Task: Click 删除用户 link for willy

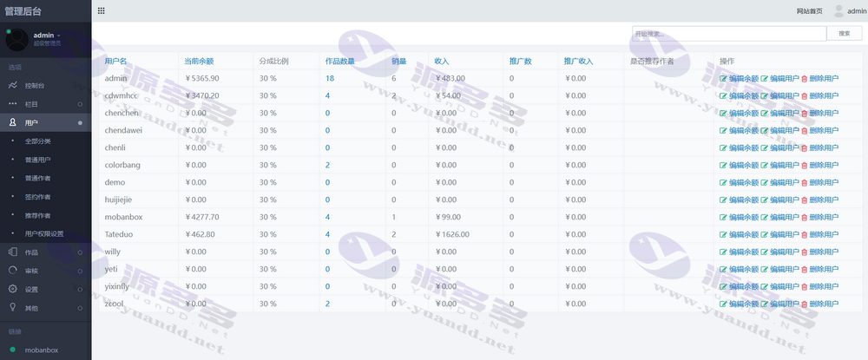Action: click(x=824, y=252)
